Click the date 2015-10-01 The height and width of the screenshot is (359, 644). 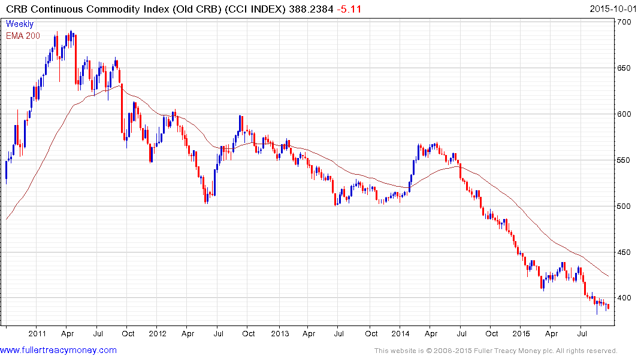[613, 9]
